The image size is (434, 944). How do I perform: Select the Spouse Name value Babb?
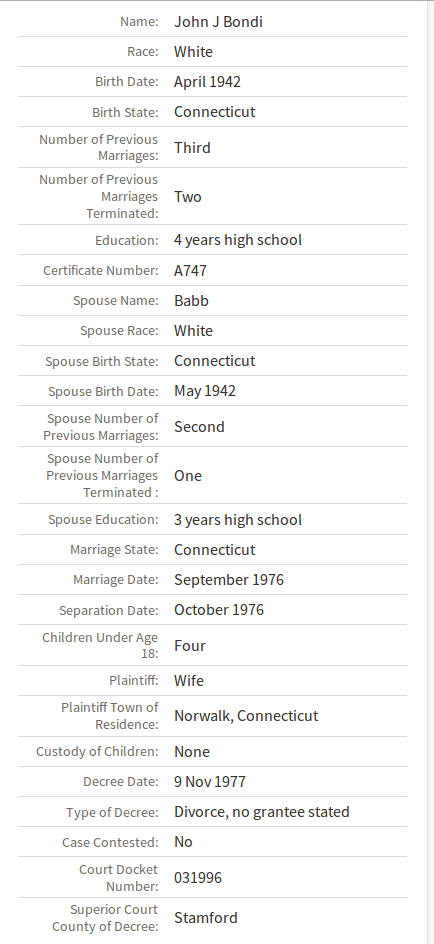(x=191, y=300)
